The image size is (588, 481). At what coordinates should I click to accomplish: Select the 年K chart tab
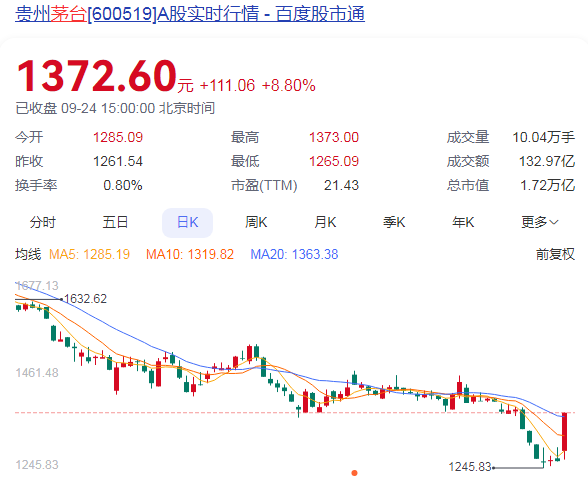coord(463,222)
